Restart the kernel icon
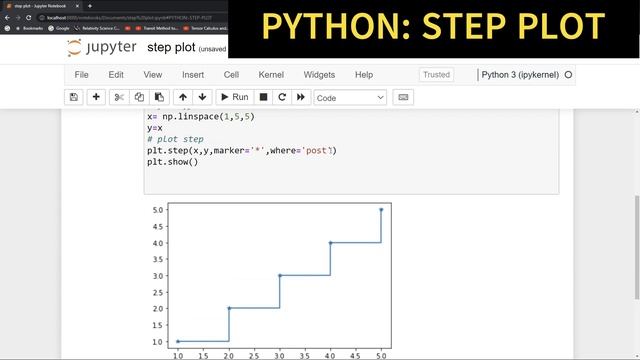The width and height of the screenshot is (640, 360). pos(282,97)
